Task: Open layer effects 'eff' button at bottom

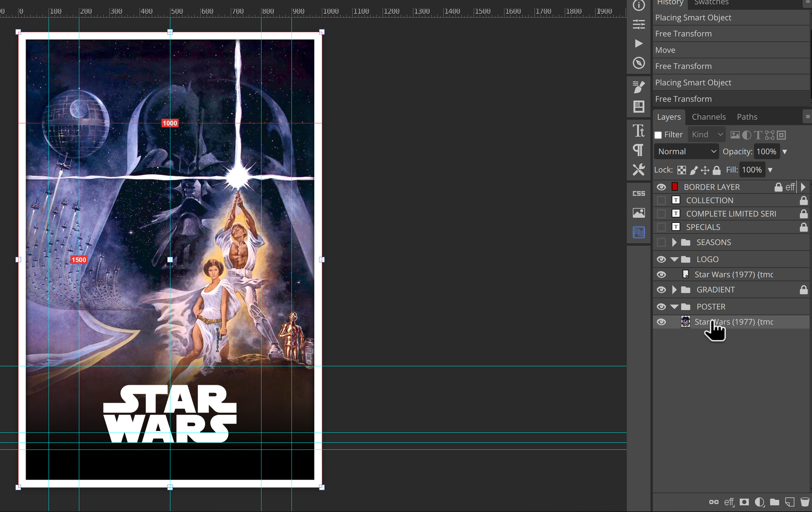Action: [x=729, y=502]
